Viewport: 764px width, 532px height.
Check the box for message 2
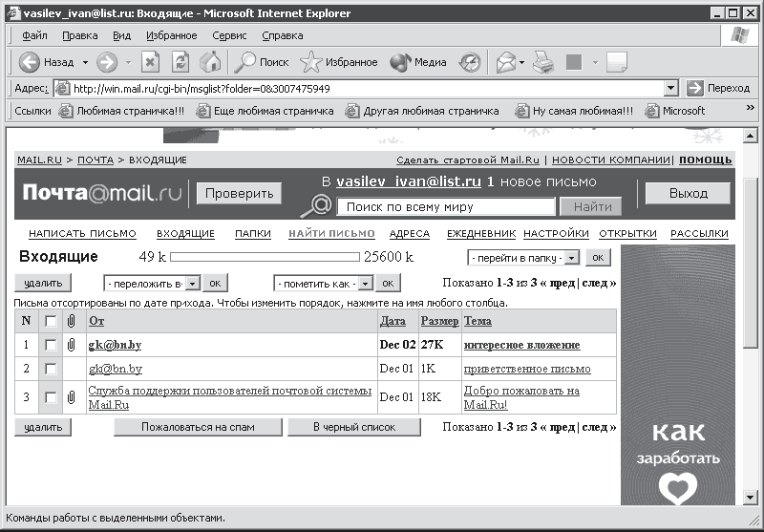pos(52,369)
